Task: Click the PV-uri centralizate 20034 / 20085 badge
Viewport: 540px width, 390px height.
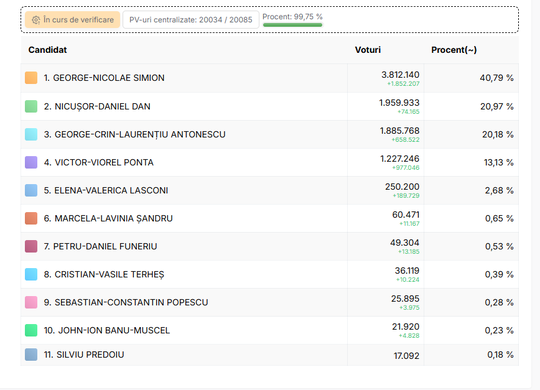Action: [x=190, y=20]
